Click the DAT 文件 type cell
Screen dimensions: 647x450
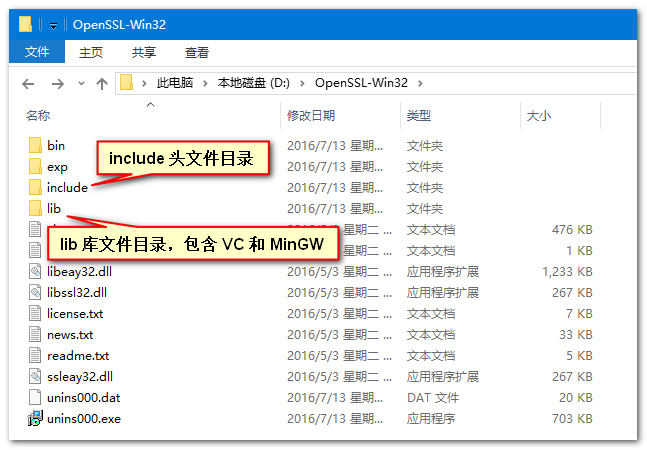point(433,398)
